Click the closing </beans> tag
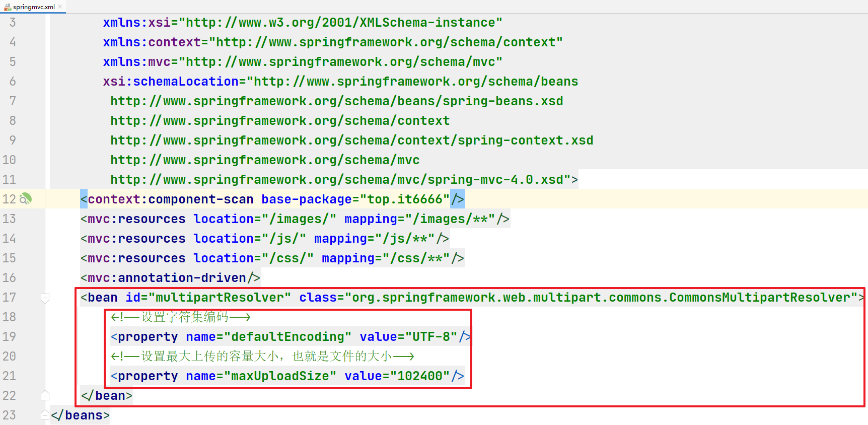Viewport: 868px width, 425px height. click(81, 415)
